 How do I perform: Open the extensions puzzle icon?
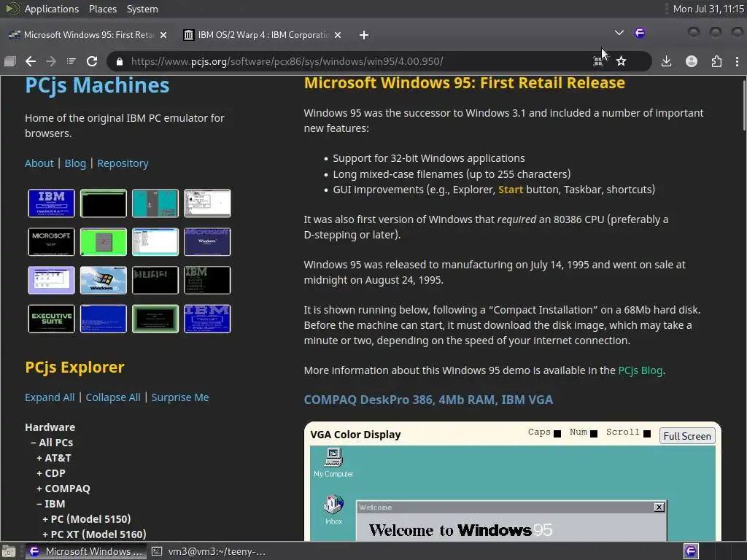(716, 61)
